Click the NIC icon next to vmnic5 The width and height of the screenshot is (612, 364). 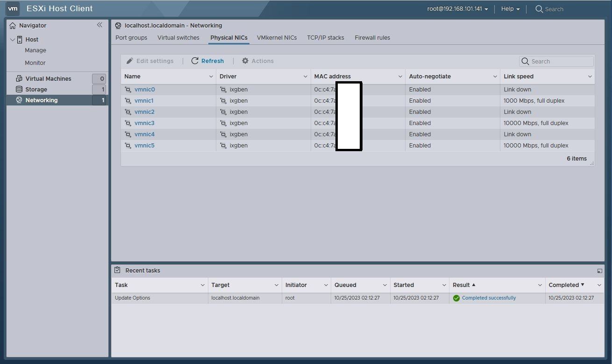128,146
